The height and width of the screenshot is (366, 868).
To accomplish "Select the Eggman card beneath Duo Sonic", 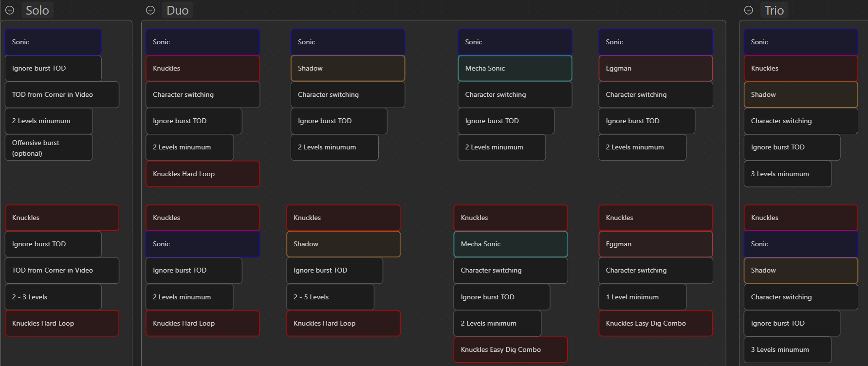I will (656, 68).
